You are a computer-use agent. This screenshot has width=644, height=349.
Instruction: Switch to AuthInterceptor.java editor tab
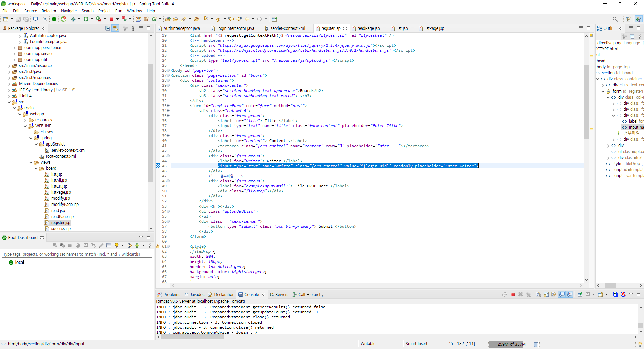click(178, 28)
